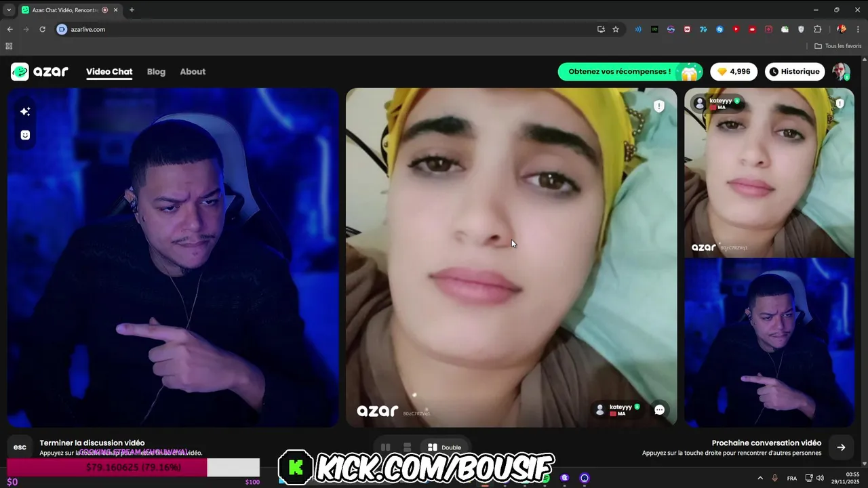Click the next conversation arrow button
This screenshot has height=488, width=868.
[841, 447]
